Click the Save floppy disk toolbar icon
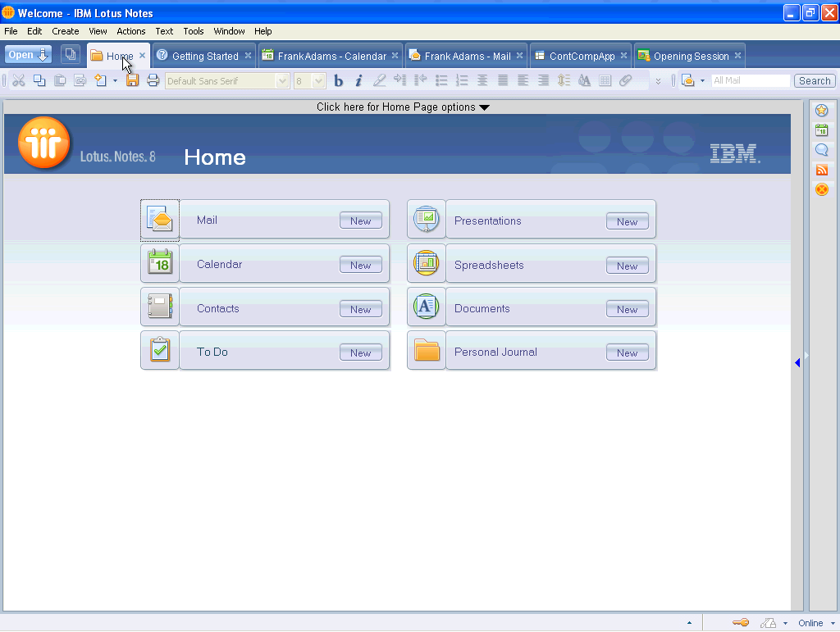This screenshot has width=840, height=632. click(x=132, y=80)
